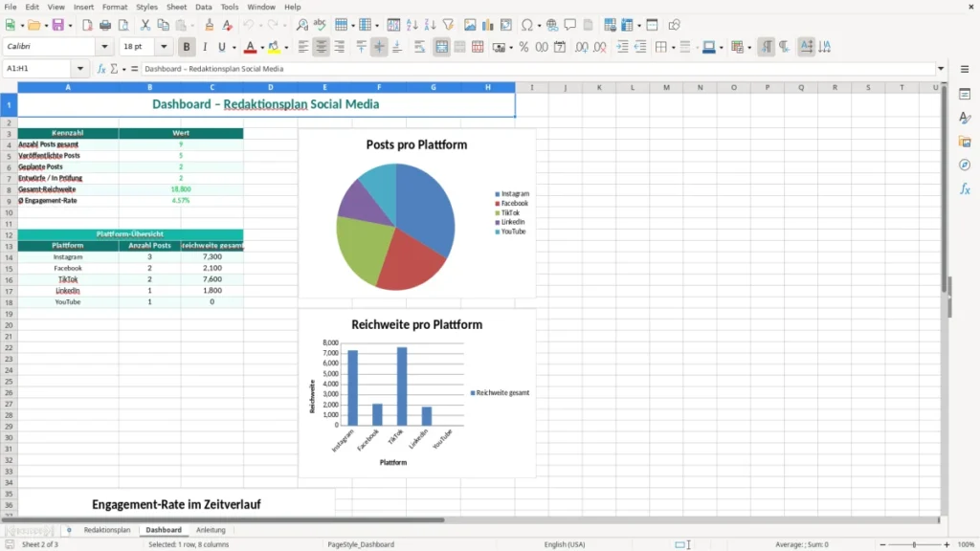Screen dimensions: 980x551
Task: Sort descending with the Z-A icon
Action: pyautogui.click(x=430, y=25)
